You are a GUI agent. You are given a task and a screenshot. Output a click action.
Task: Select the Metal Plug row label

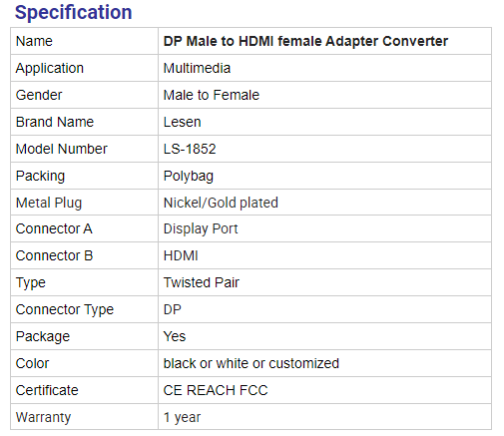coord(49,203)
